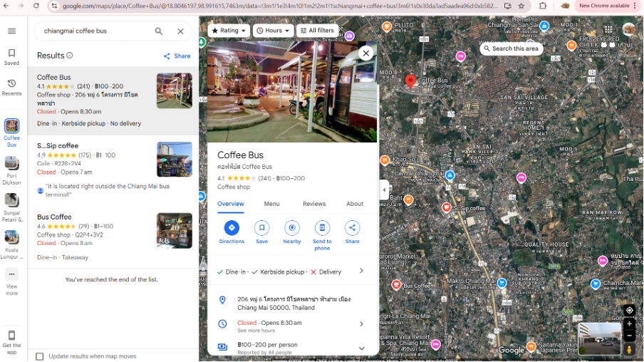
Task: Click Makro Chiang Mai map marker
Action: (502, 283)
